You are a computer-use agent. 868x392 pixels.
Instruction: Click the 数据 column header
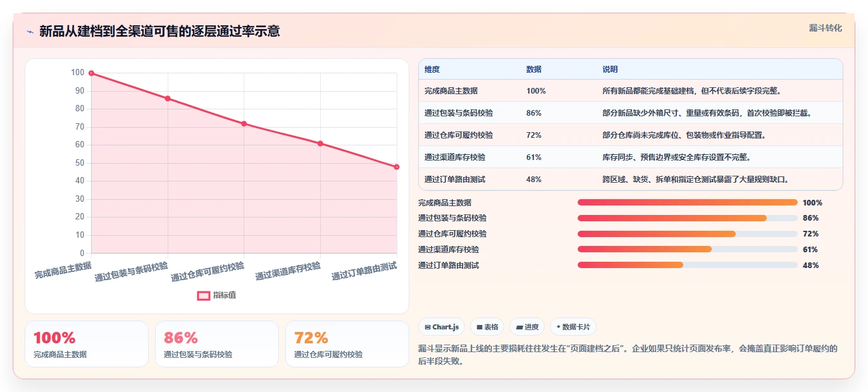(534, 70)
